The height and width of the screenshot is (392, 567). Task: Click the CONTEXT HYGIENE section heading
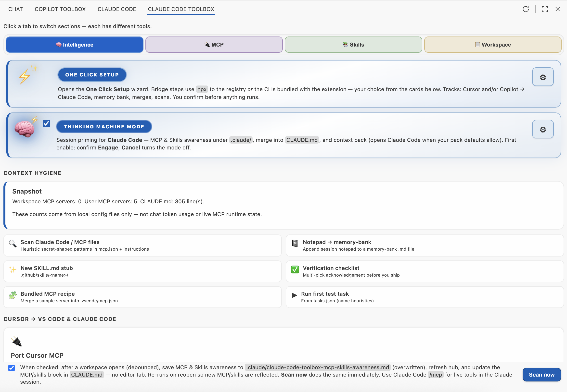32,173
